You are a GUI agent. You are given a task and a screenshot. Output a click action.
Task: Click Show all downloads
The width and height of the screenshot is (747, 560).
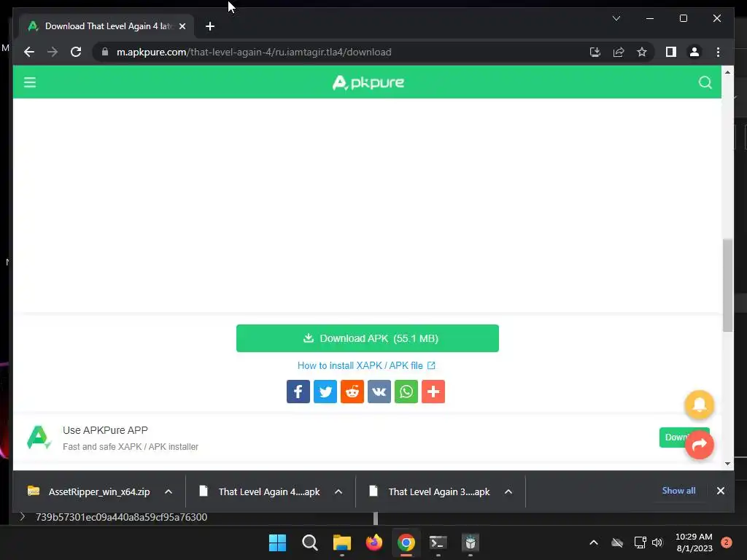pyautogui.click(x=678, y=491)
